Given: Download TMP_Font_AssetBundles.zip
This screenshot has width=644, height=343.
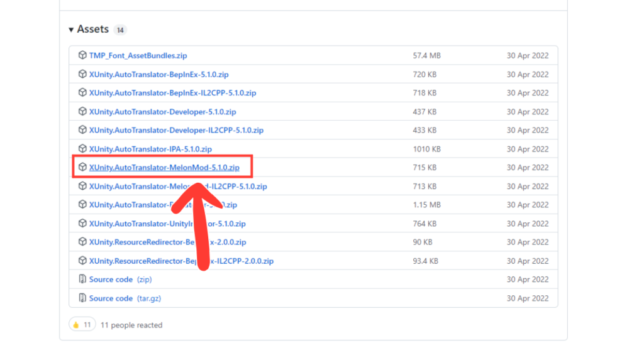Looking at the screenshot, I should [x=138, y=55].
